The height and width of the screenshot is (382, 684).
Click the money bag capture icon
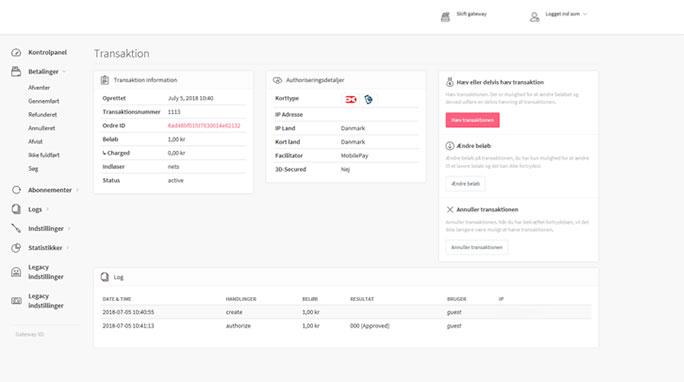tap(450, 82)
